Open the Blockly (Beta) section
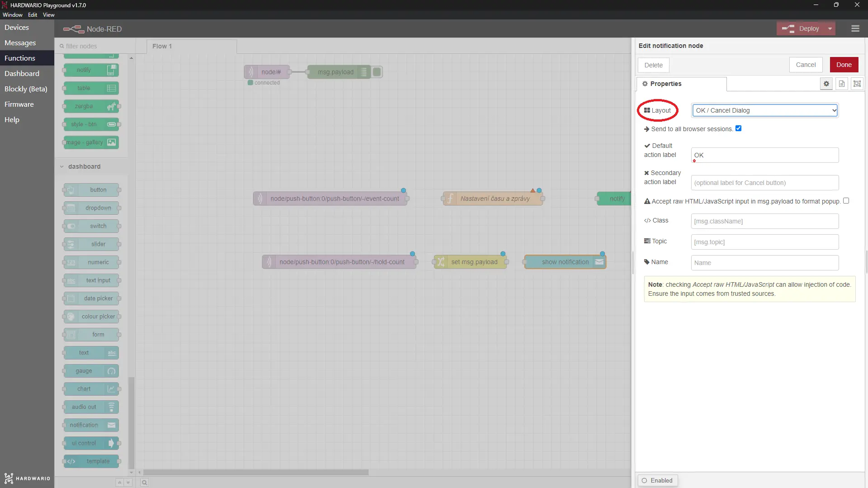This screenshot has width=868, height=488. click(x=27, y=89)
